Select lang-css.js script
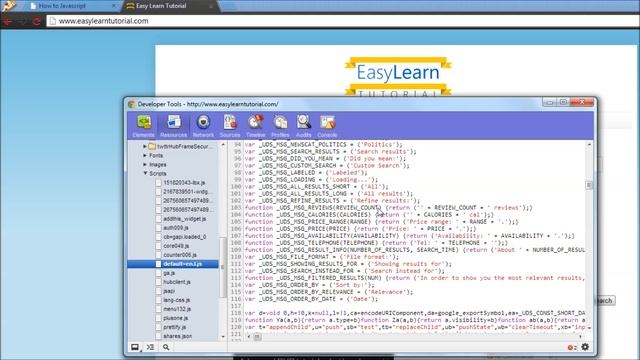 click(x=176, y=300)
